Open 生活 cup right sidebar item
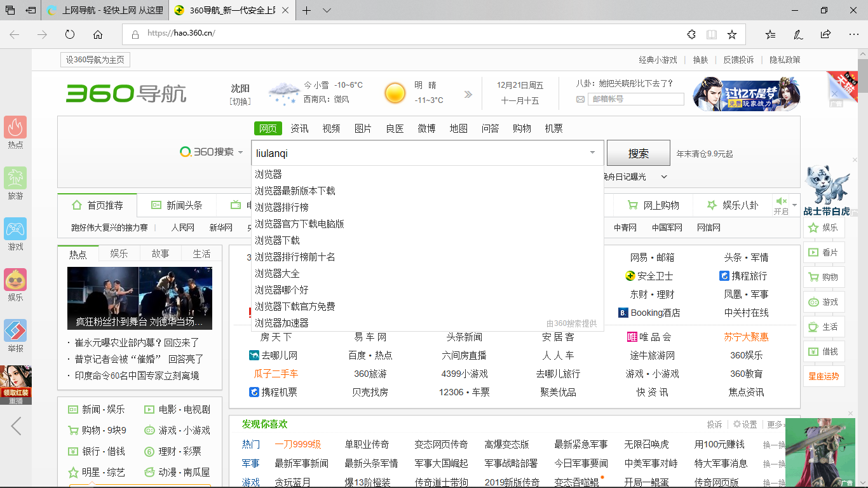The image size is (868, 488). coord(824,327)
